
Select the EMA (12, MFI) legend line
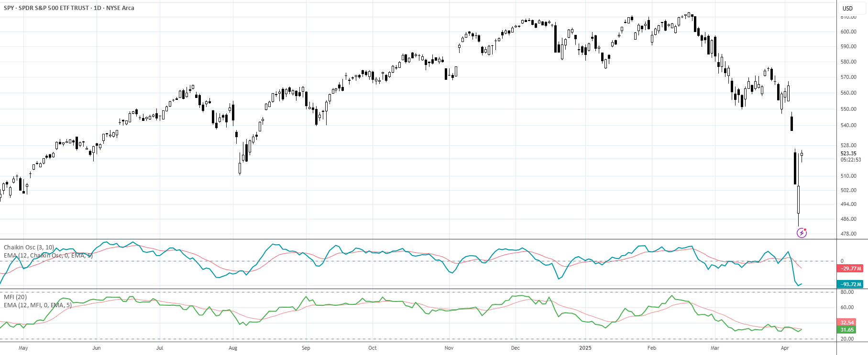38,305
